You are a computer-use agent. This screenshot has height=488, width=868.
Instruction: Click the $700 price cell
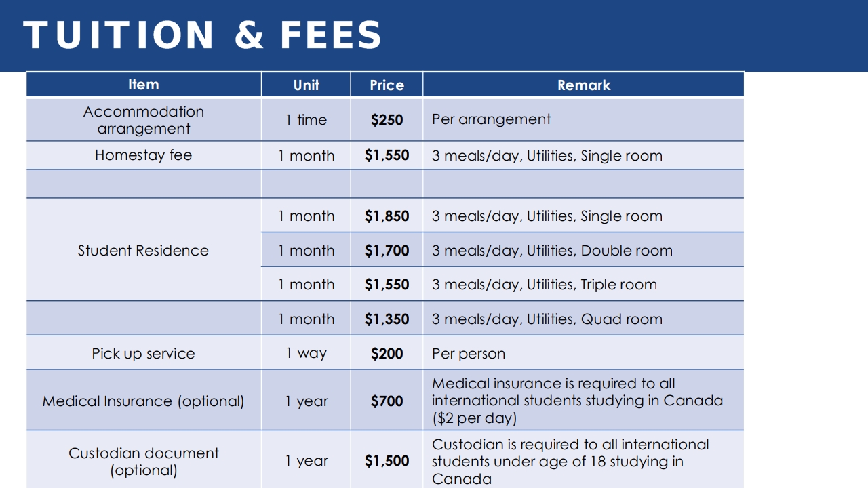coord(387,401)
